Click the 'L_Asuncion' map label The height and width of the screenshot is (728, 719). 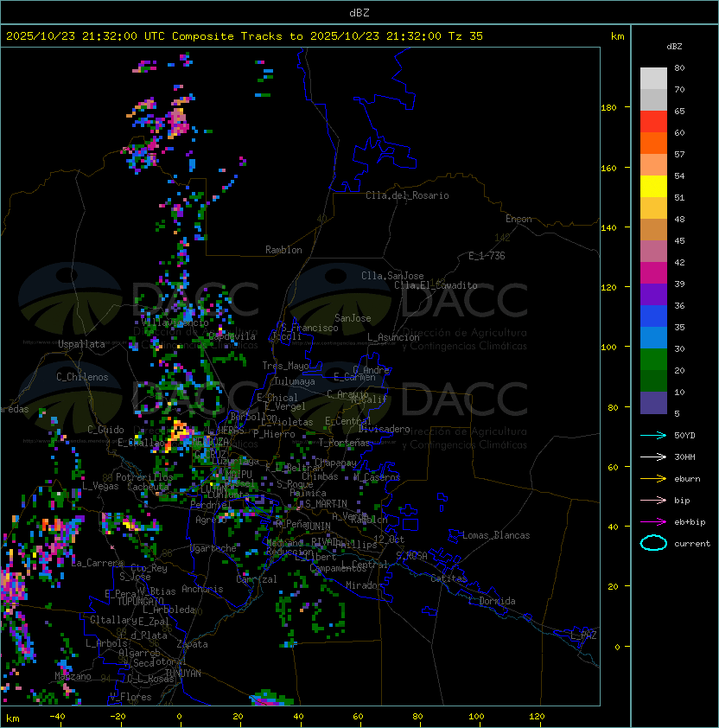(x=393, y=337)
